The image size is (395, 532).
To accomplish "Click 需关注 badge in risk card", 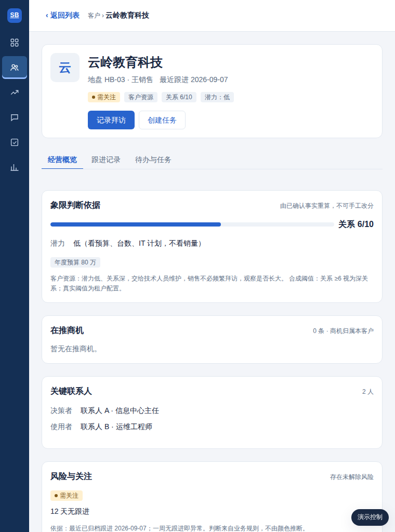I will 67,496.
